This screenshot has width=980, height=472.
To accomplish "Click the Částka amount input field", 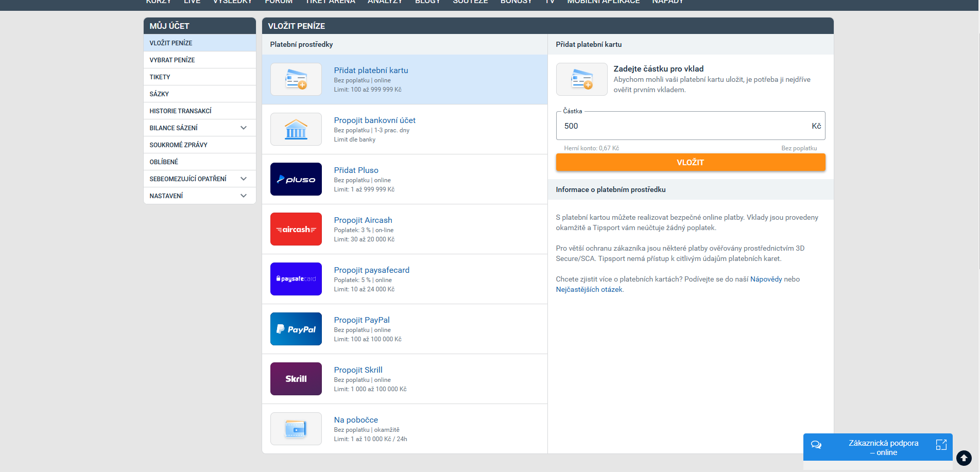I will (691, 126).
